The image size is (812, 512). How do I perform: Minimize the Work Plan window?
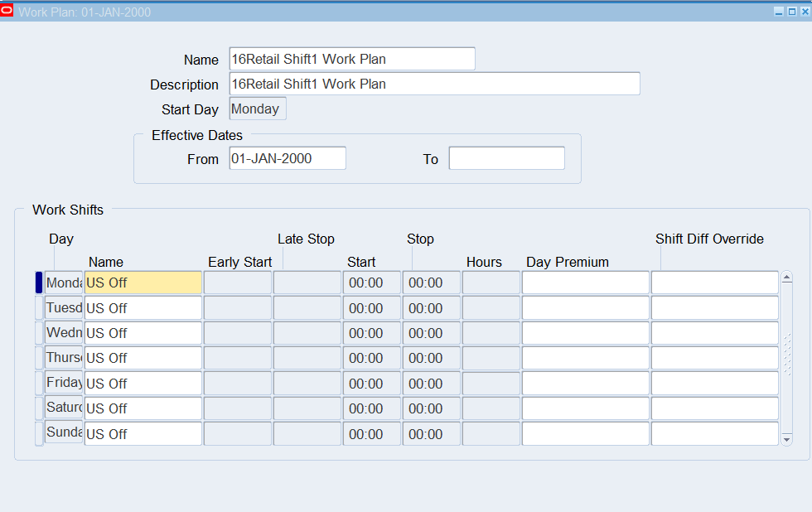click(x=778, y=12)
